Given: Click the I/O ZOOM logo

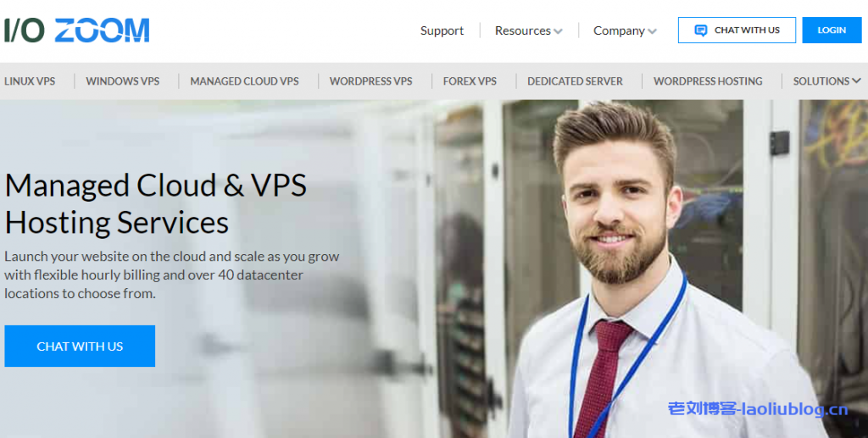Looking at the screenshot, I should click(x=77, y=30).
